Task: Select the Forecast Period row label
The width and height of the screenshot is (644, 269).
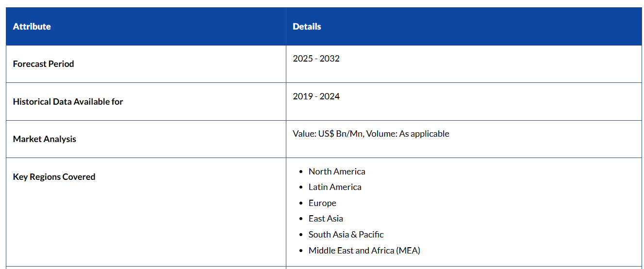Action: pos(44,64)
